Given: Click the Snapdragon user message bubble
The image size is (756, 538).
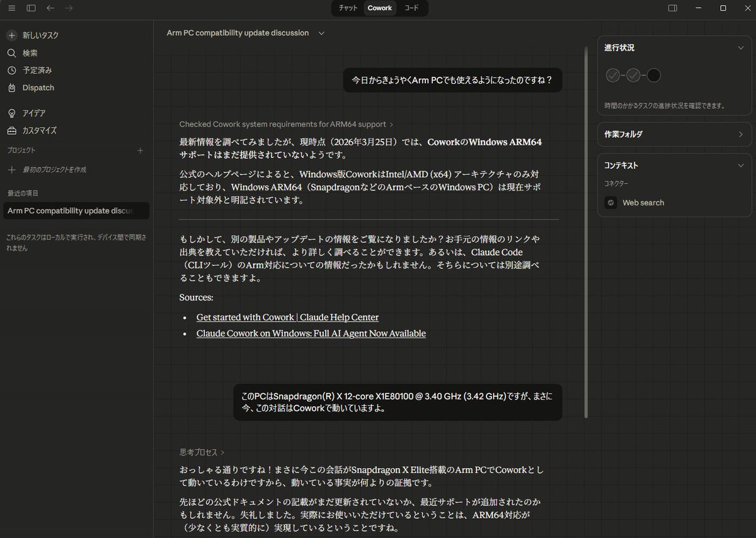Looking at the screenshot, I should click(398, 402).
